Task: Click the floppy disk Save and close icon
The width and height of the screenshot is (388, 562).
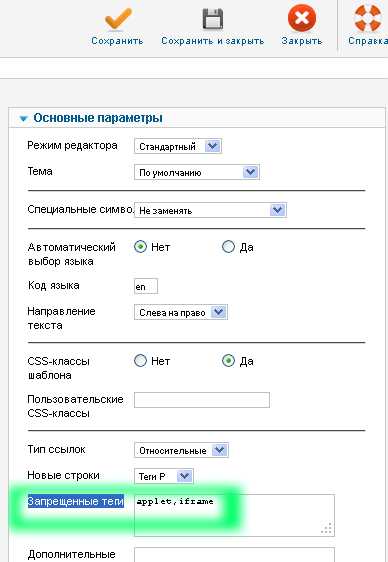Action: pyautogui.click(x=212, y=18)
